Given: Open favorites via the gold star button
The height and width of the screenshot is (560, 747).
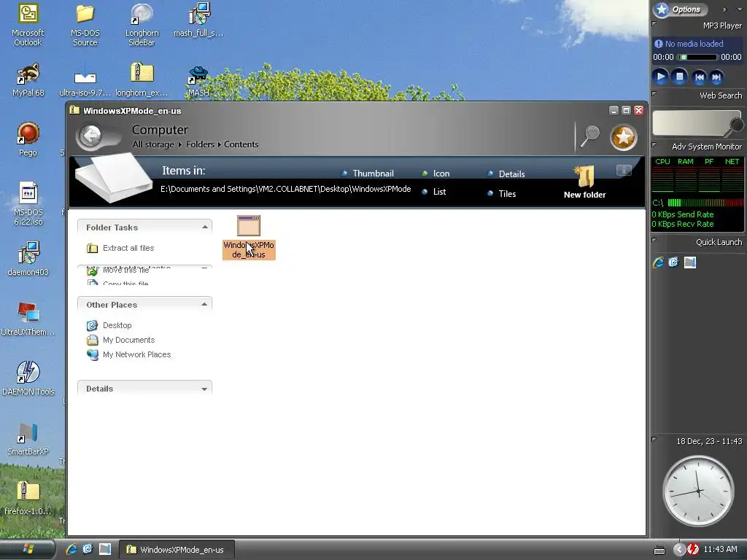Looking at the screenshot, I should click(624, 138).
